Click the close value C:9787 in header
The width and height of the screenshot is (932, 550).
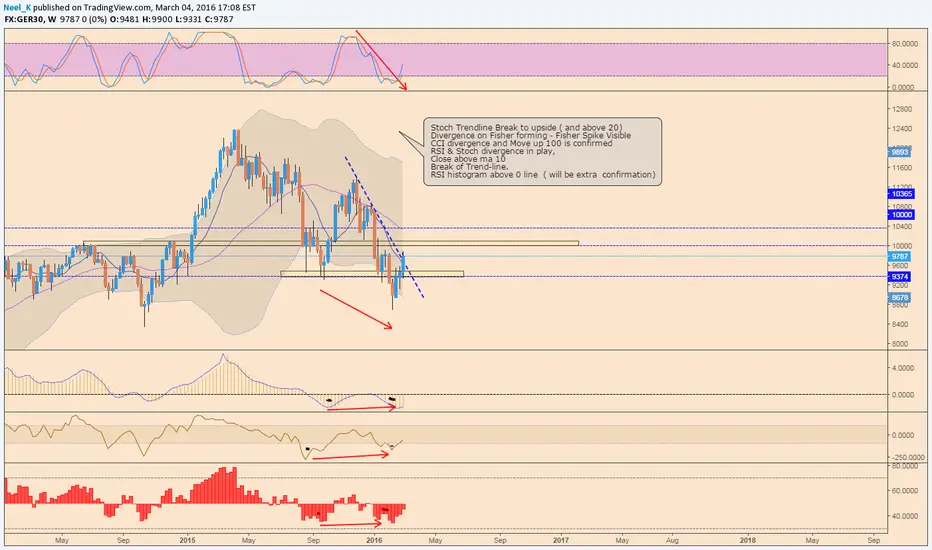(219, 19)
